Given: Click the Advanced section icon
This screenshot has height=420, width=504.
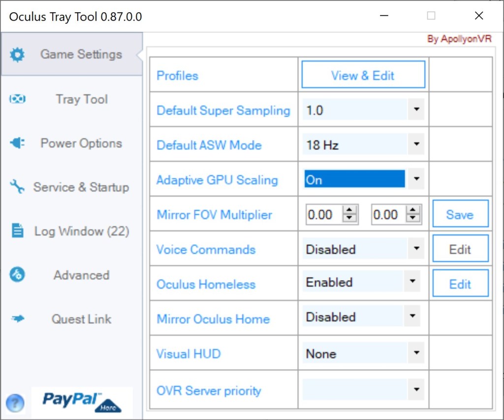Looking at the screenshot, I should (x=17, y=275).
